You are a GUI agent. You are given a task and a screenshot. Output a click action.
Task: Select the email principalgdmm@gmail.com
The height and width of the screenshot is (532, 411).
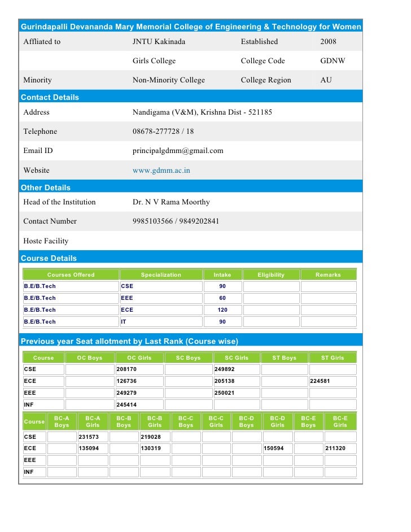click(x=178, y=151)
